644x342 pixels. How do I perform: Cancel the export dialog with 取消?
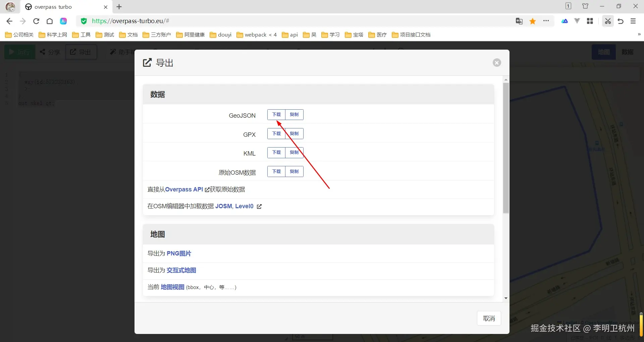pyautogui.click(x=489, y=319)
